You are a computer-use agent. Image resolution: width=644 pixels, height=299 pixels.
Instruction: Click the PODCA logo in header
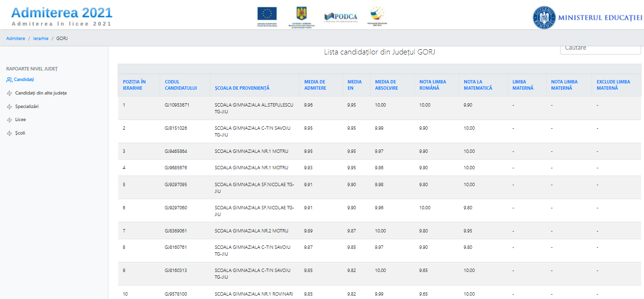341,17
